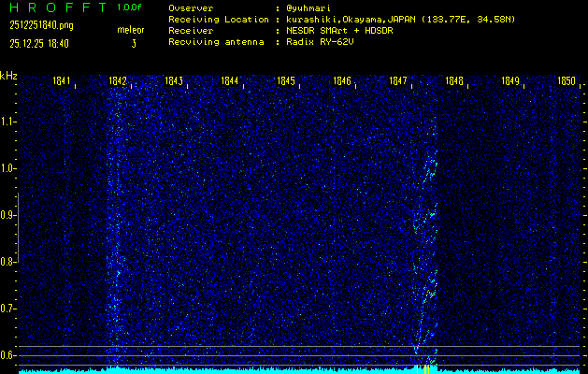This screenshot has height=374, width=588.
Task: Click the 1849 time axis label
Action: tap(510, 80)
